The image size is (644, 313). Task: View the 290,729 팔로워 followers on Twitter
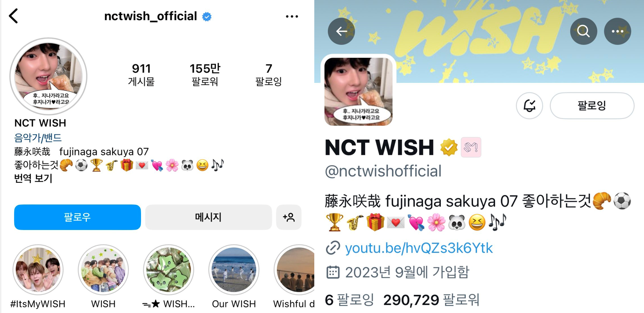pos(432,299)
